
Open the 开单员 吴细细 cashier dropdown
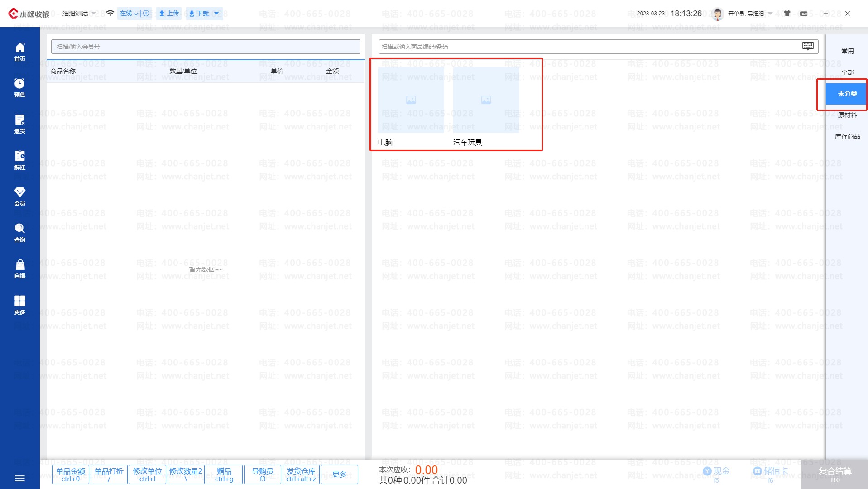point(750,14)
